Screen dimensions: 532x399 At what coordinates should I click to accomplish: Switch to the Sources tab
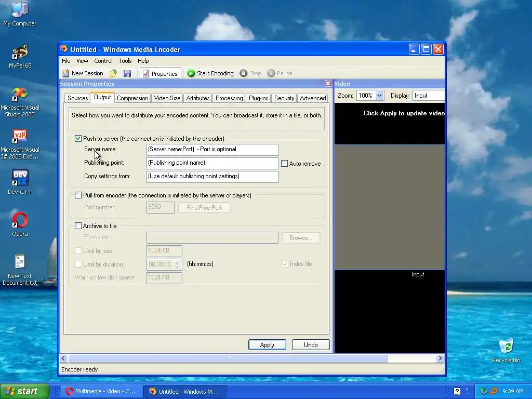78,98
